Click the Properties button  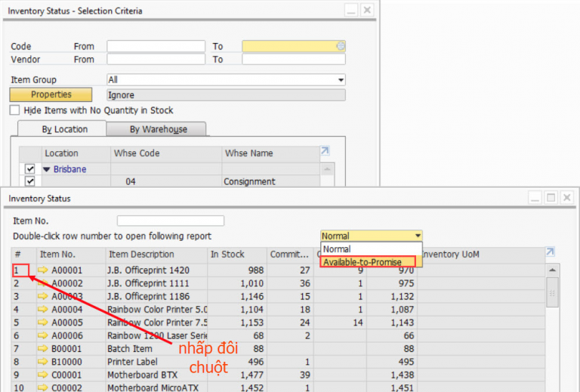(x=51, y=94)
